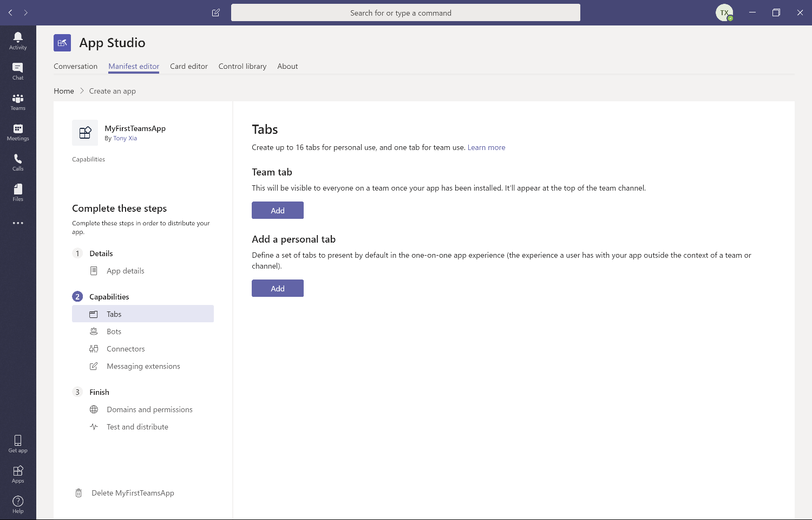Click the Tabs icon in Capabilities
The image size is (812, 520).
[x=94, y=314]
